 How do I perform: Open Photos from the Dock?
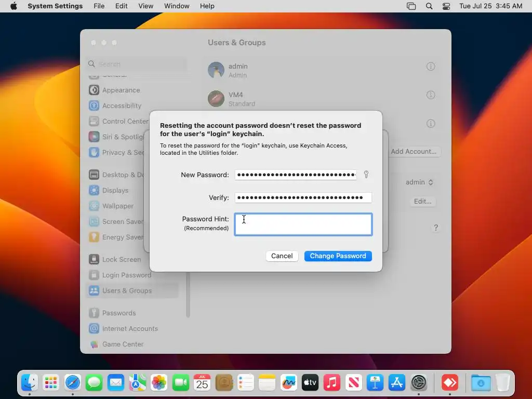159,383
